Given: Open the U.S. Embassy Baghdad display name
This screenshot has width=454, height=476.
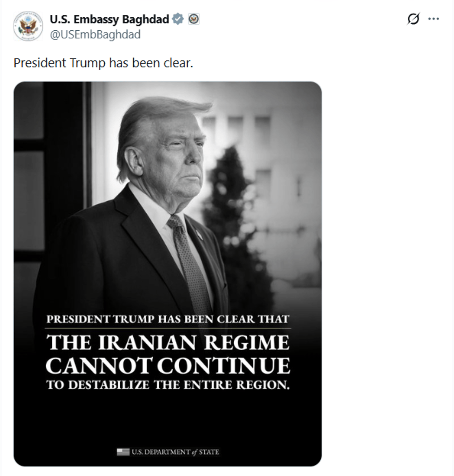Looking at the screenshot, I should pyautogui.click(x=109, y=19).
